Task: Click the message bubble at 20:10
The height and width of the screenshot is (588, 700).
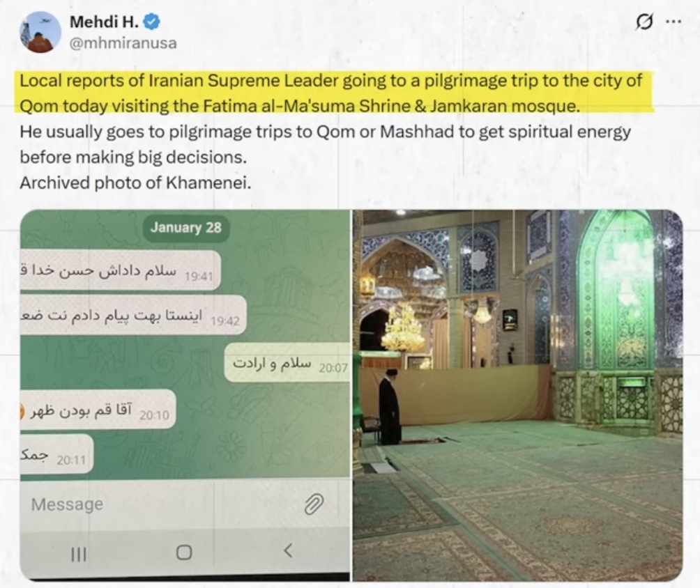Action: pyautogui.click(x=98, y=409)
